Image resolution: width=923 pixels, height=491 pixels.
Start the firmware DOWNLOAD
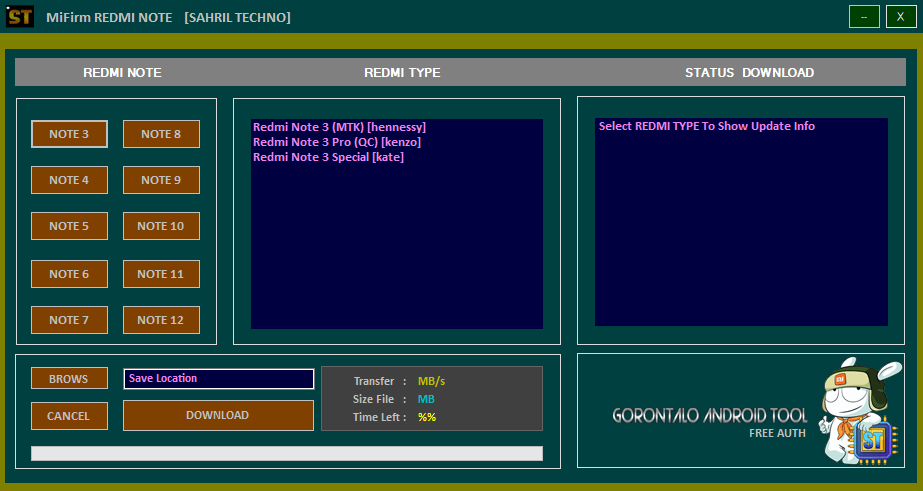[218, 415]
